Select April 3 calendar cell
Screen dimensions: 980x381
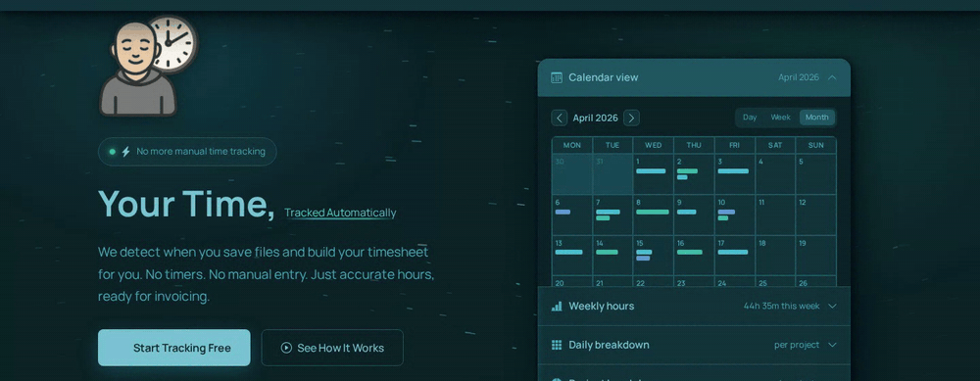pos(734,174)
